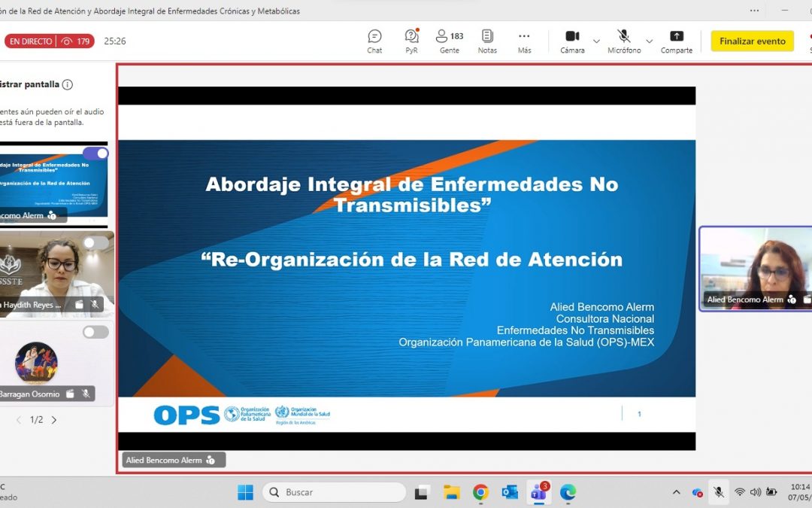
Task: Expand microphone options dropdown arrow
Action: pyautogui.click(x=650, y=41)
